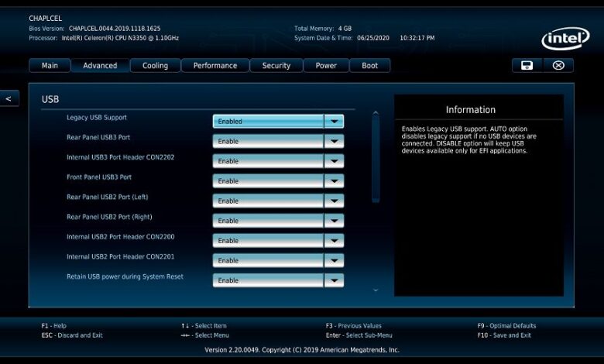Image resolution: width=604 pixels, height=364 pixels.
Task: Click 'F1 - Help' hint
Action: pyautogui.click(x=54, y=326)
